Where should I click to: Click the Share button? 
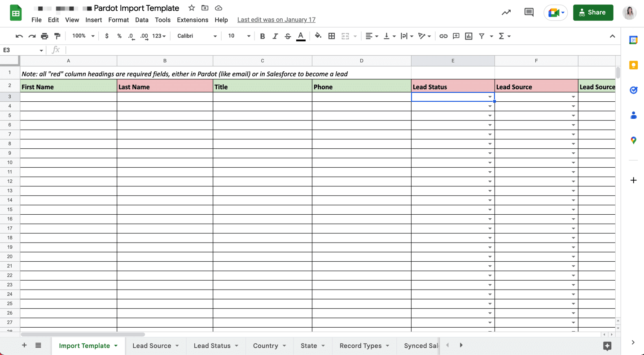coord(593,13)
